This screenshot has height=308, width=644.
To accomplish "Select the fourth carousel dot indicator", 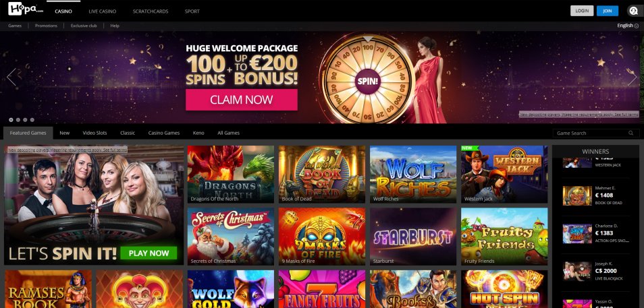I will (32, 120).
